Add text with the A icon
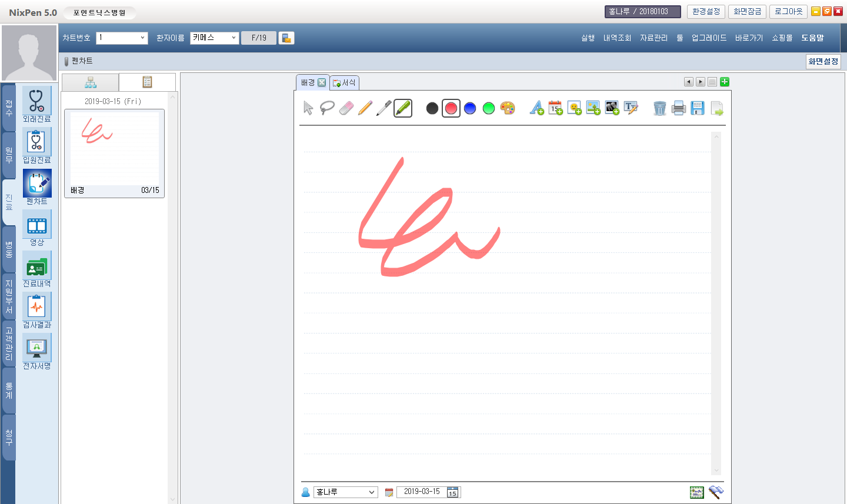847x504 pixels. tap(536, 108)
